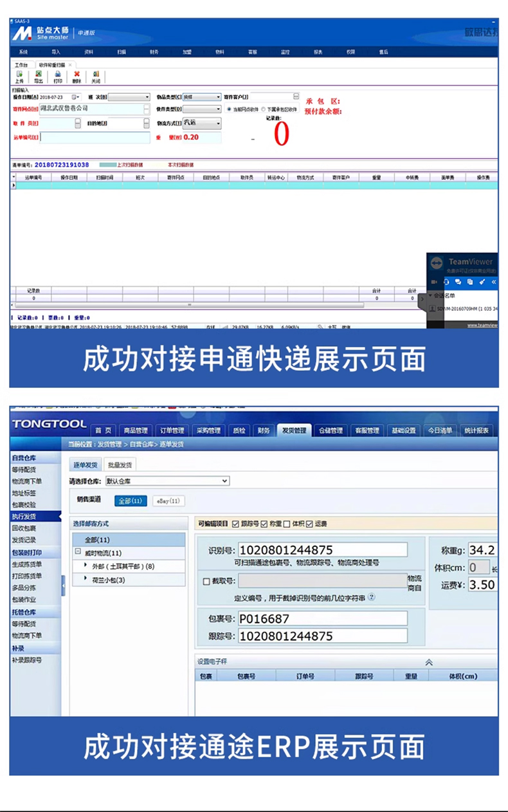508x812 pixels.
Task: Switch to the 批量发货 tab
Action: (x=120, y=465)
